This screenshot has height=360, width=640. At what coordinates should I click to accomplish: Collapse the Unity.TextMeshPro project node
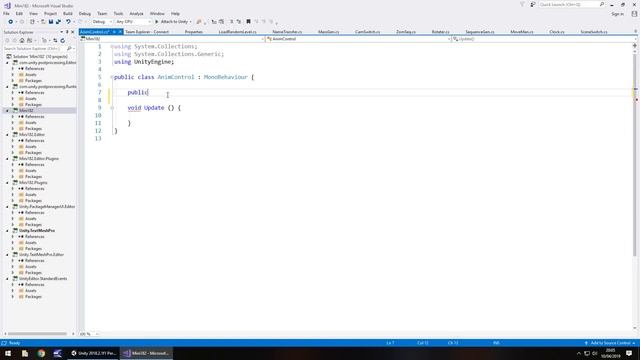click(x=7, y=231)
